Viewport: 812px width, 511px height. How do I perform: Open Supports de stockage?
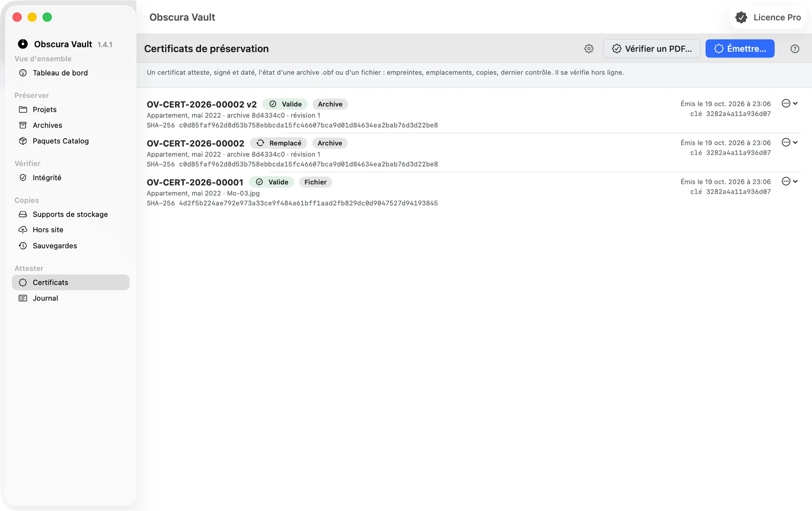tap(71, 214)
